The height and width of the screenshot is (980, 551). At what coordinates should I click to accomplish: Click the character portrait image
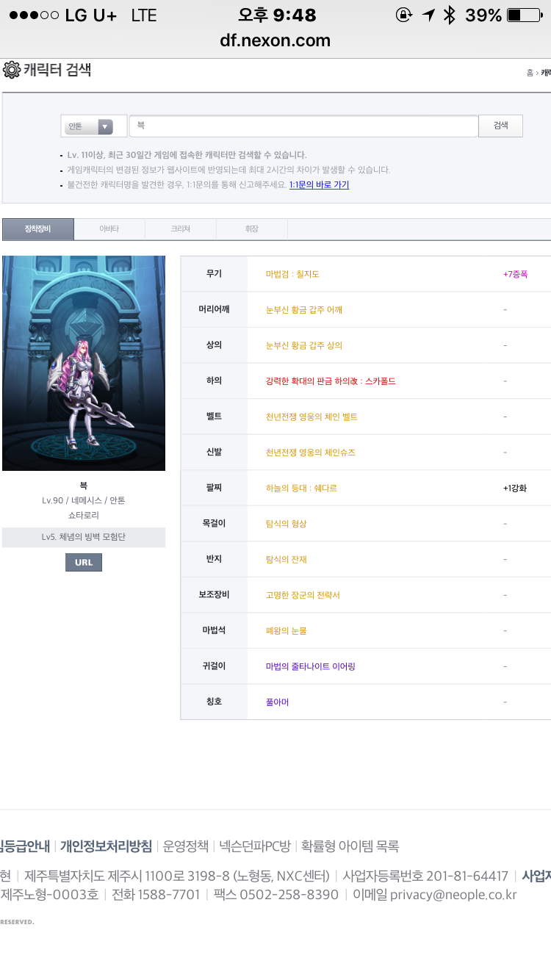pos(84,363)
